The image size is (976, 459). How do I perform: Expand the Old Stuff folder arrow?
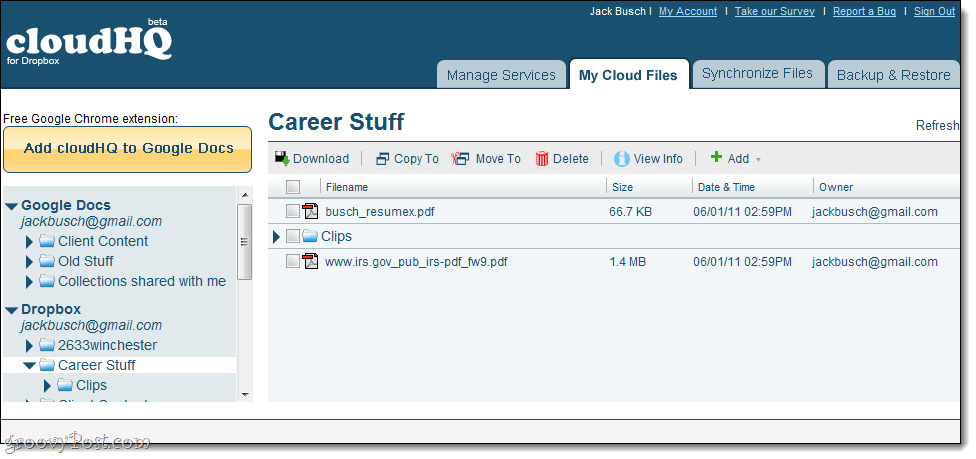(29, 261)
